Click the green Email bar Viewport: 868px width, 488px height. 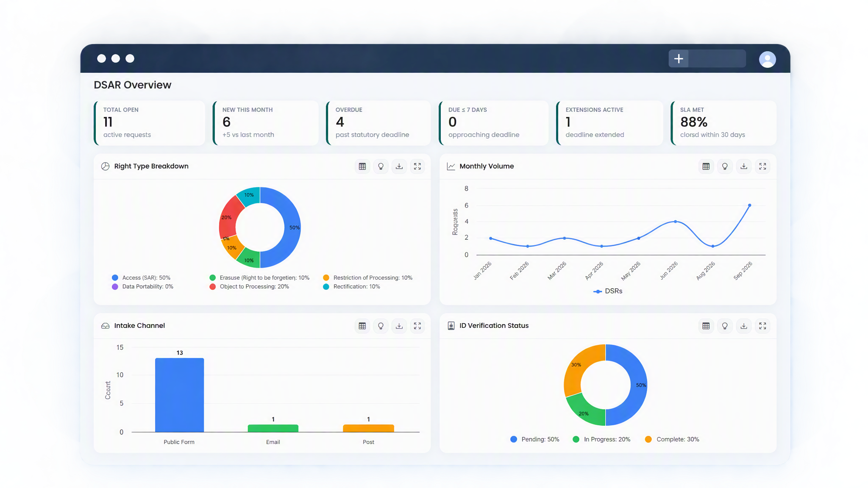coord(273,428)
